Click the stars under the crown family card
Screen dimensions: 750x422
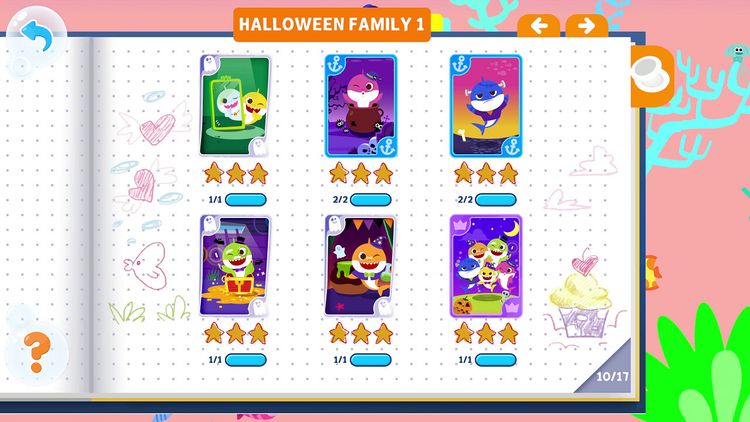(x=486, y=333)
